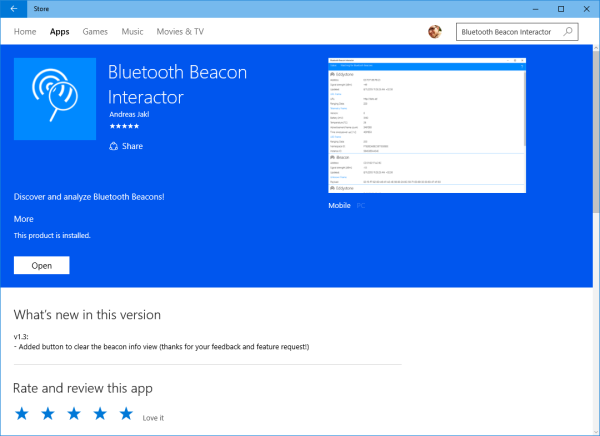The height and width of the screenshot is (436, 600).
Task: Click the Bluetooth Beacon Interactor app logo
Action: [55, 99]
